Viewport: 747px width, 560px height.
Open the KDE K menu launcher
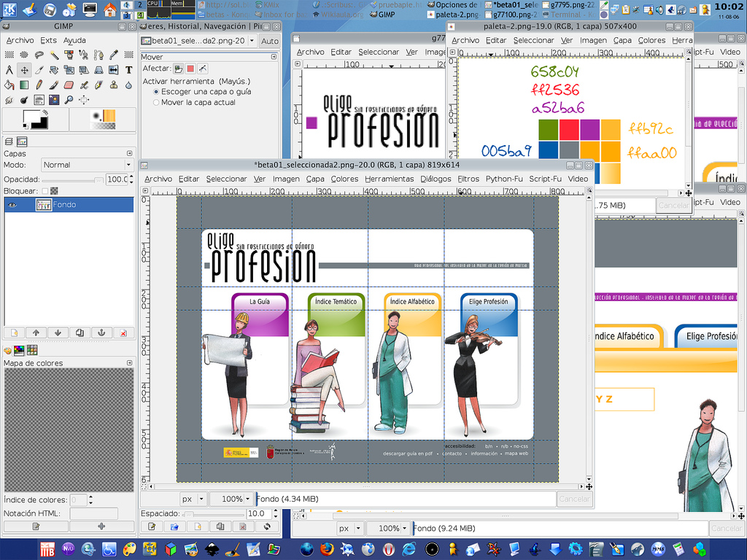(9, 9)
